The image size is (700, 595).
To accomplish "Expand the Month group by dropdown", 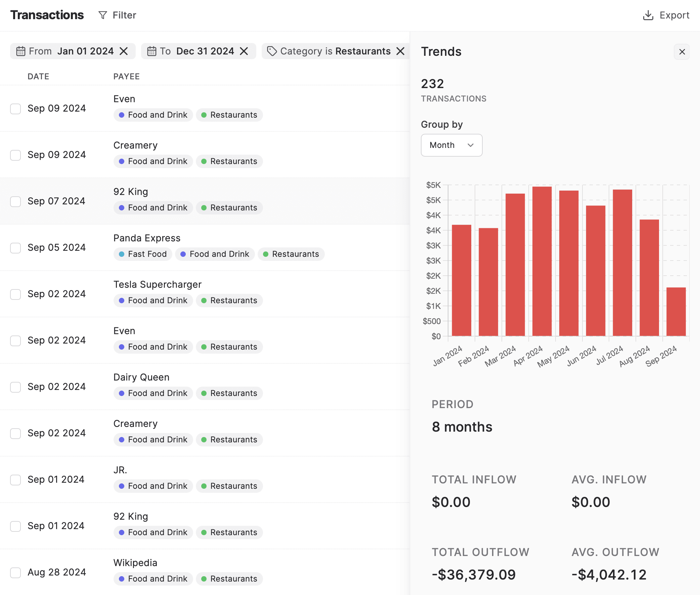I will pos(452,145).
